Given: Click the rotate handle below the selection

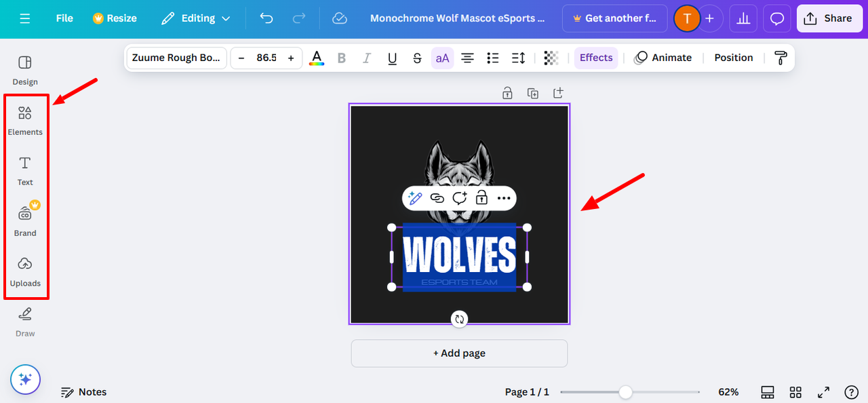Looking at the screenshot, I should [460, 319].
